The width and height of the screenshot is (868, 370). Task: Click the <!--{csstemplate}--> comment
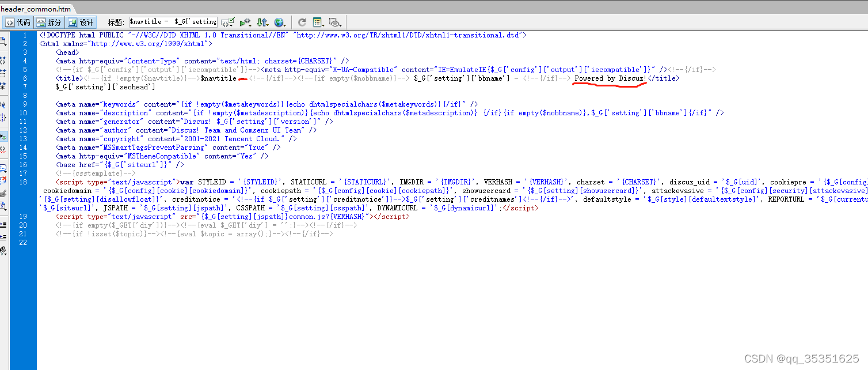point(96,173)
